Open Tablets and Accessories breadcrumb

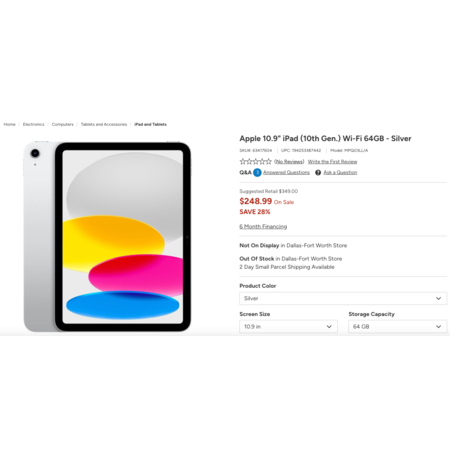[104, 124]
